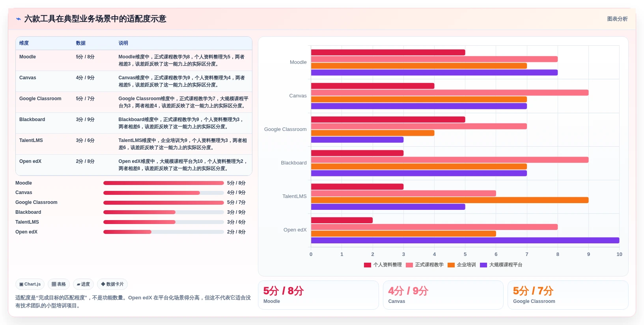The height and width of the screenshot is (325, 644).
Task: Select the TalentLMS table row name
Action: click(x=31, y=140)
